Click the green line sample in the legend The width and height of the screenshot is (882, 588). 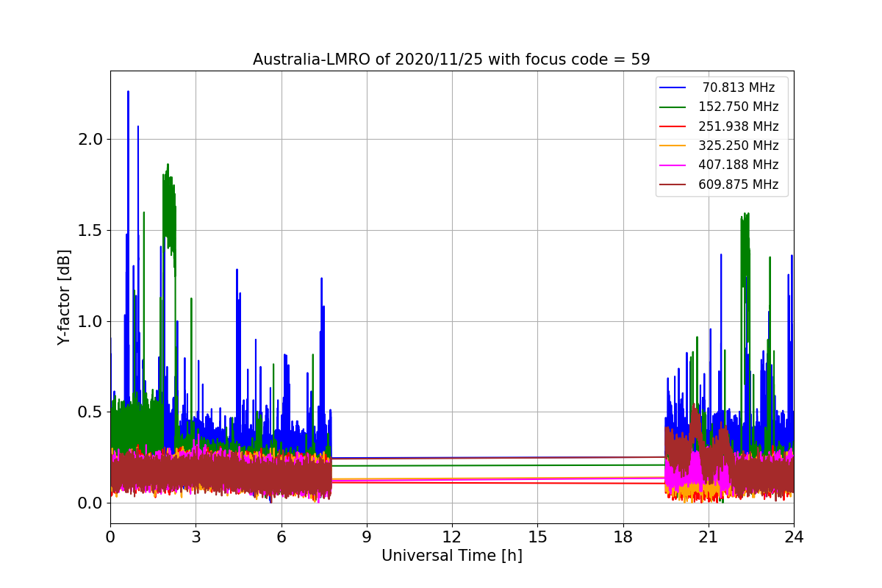(x=673, y=107)
